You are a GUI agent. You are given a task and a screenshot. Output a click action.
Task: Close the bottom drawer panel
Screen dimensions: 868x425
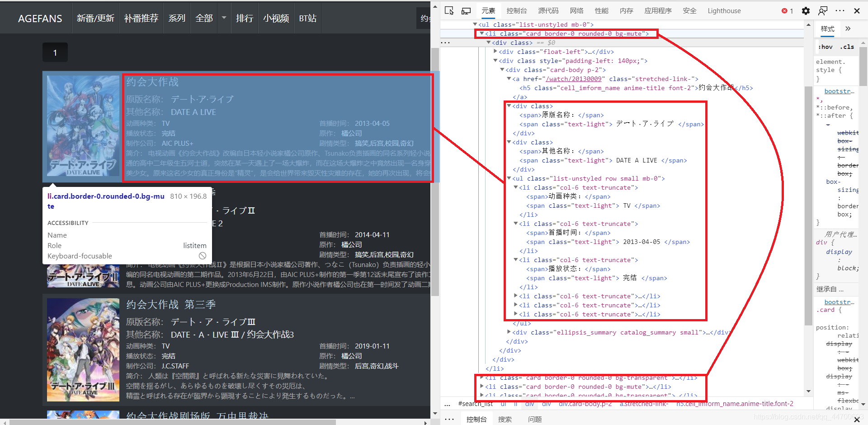click(857, 419)
